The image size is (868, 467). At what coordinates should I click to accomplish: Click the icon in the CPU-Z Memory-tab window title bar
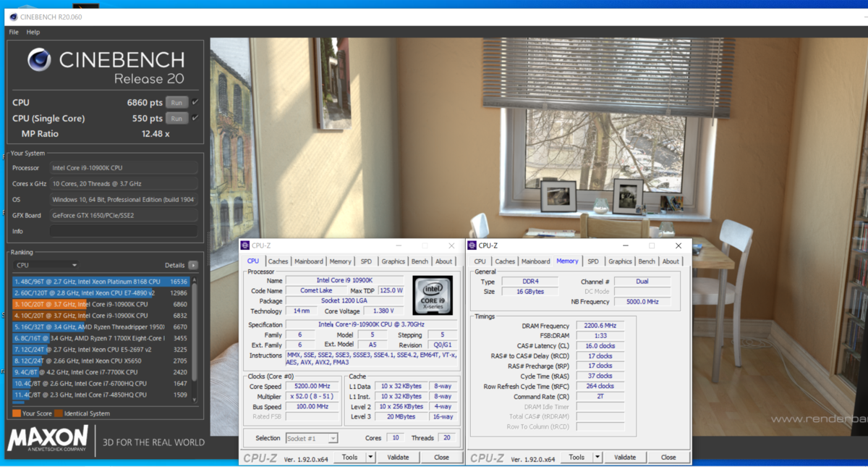(472, 245)
